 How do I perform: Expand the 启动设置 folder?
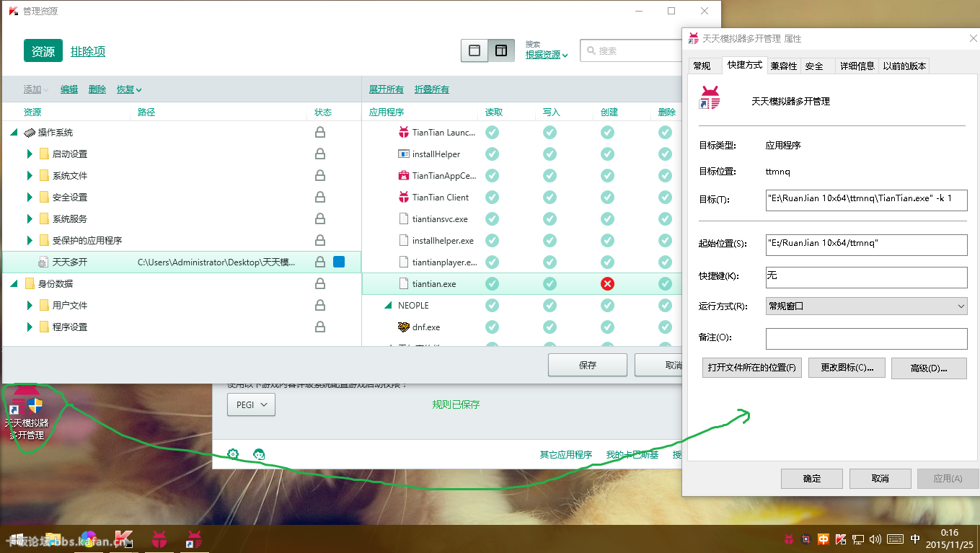pyautogui.click(x=29, y=154)
